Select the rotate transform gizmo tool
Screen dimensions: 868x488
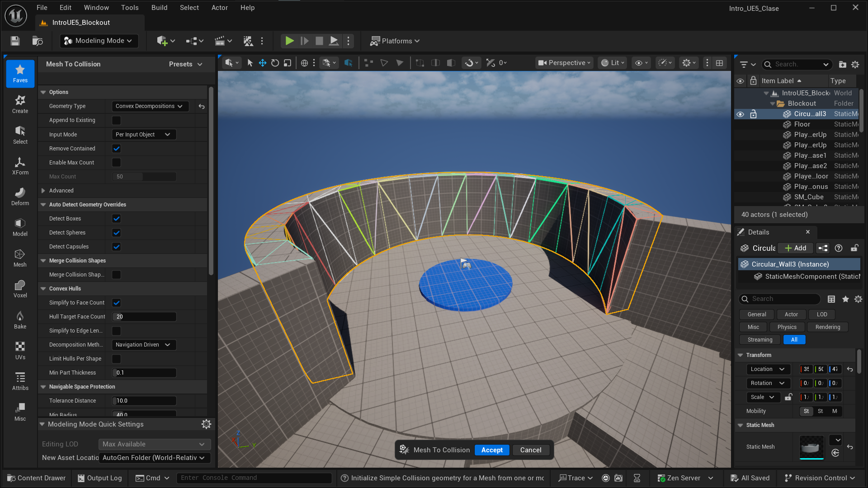pyautogui.click(x=275, y=63)
